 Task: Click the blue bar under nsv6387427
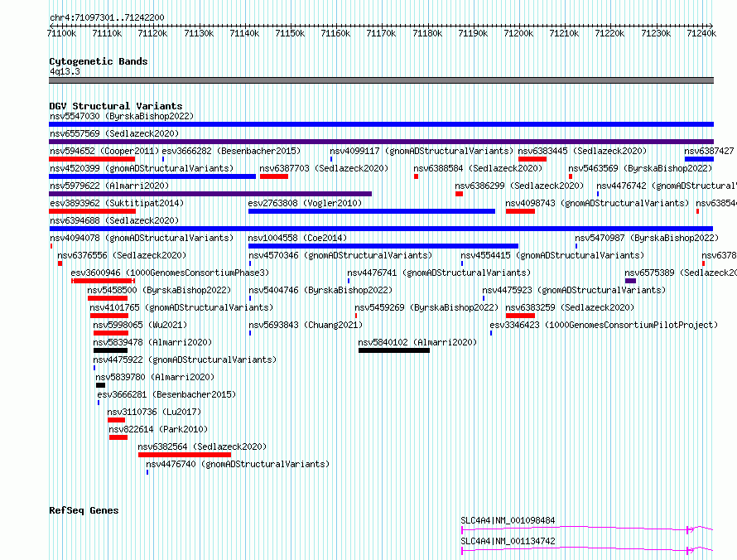pyautogui.click(x=699, y=159)
